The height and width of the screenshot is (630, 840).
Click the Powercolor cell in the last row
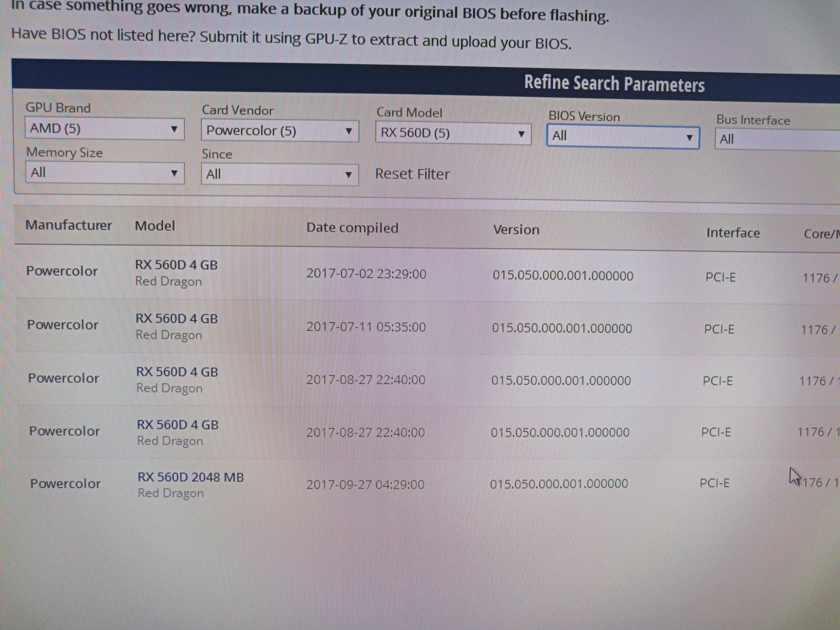pyautogui.click(x=65, y=483)
